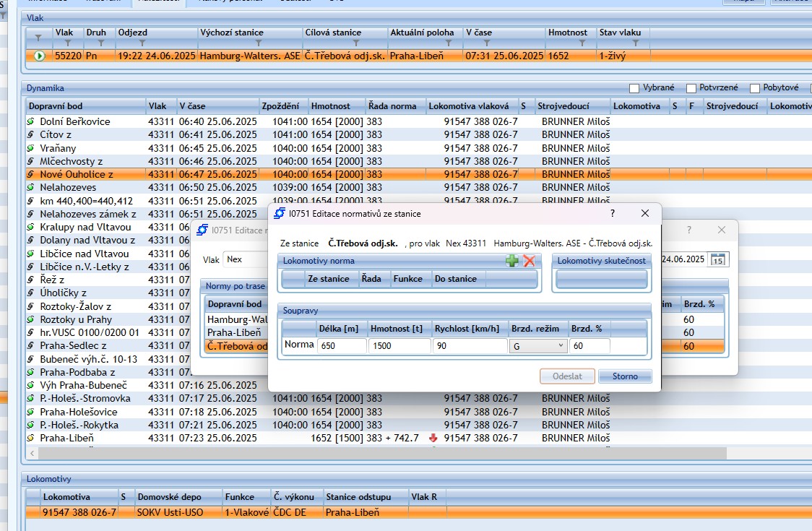Click the Storno button
812x531 pixels.
point(625,376)
